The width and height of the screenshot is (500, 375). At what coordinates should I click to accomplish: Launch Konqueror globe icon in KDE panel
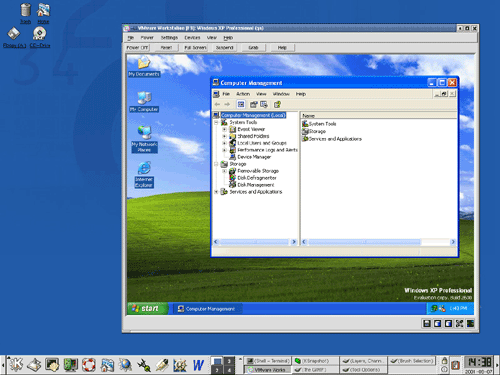[125, 365]
